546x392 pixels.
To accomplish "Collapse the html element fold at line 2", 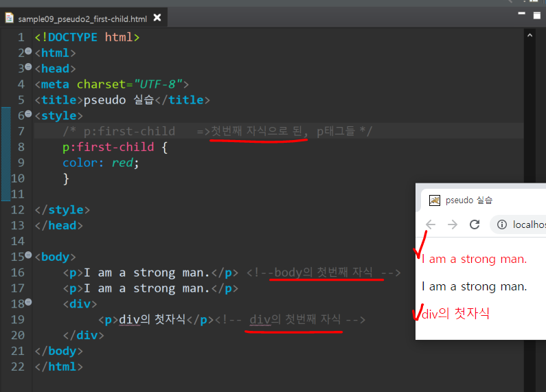I will [28, 51].
